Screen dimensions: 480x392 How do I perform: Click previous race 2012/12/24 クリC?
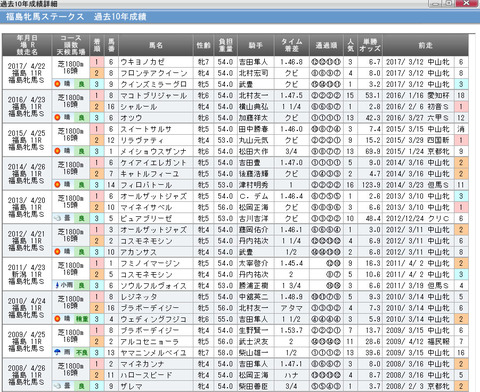pos(418,219)
